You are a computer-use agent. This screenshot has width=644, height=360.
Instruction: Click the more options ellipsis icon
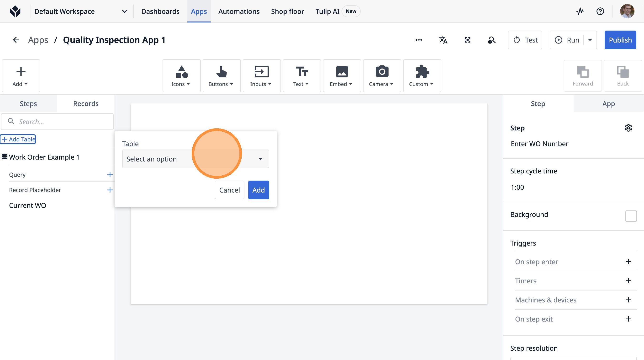[419, 40]
